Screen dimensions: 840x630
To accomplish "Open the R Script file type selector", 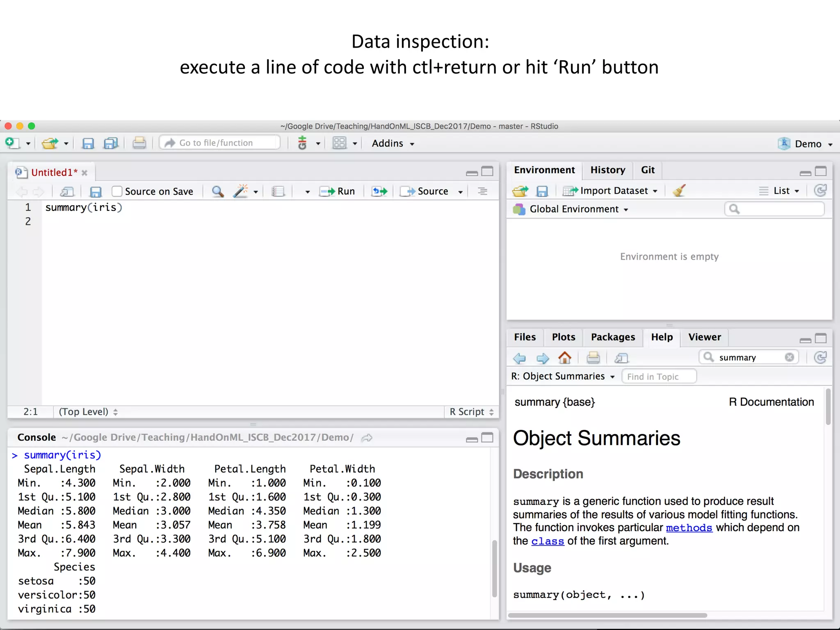I will pyautogui.click(x=471, y=411).
